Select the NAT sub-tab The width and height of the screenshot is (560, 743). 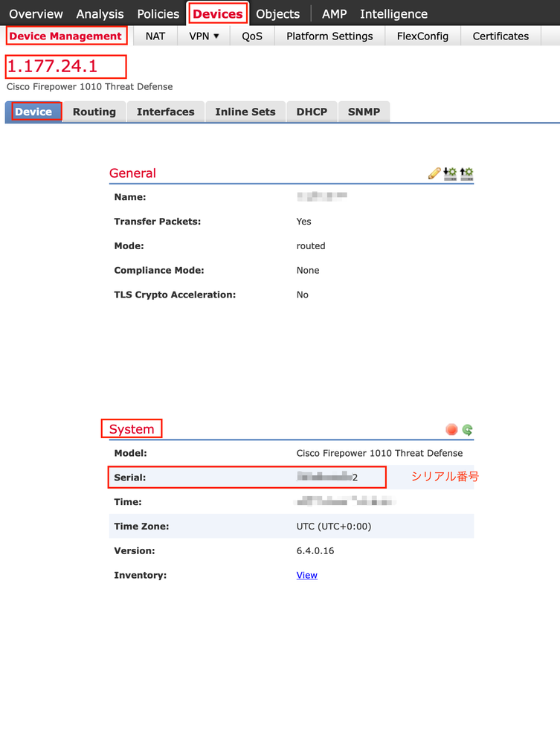click(x=155, y=36)
